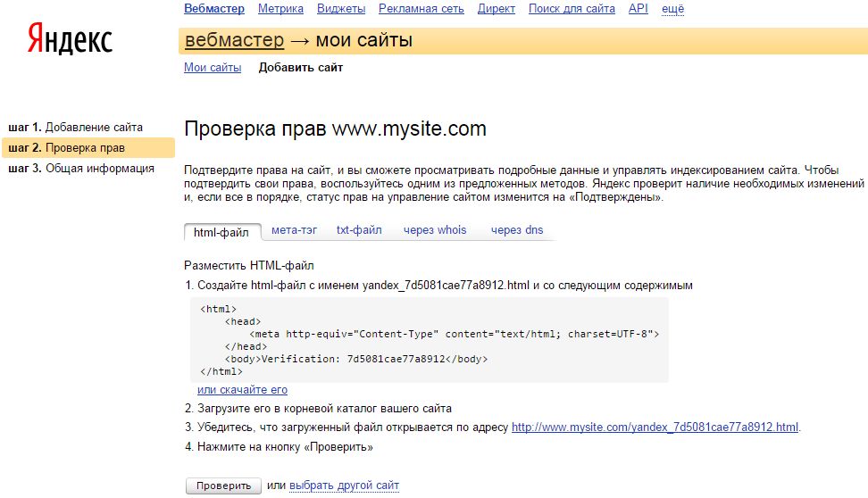
Task: Click выбрать другой сайт link
Action: click(344, 486)
